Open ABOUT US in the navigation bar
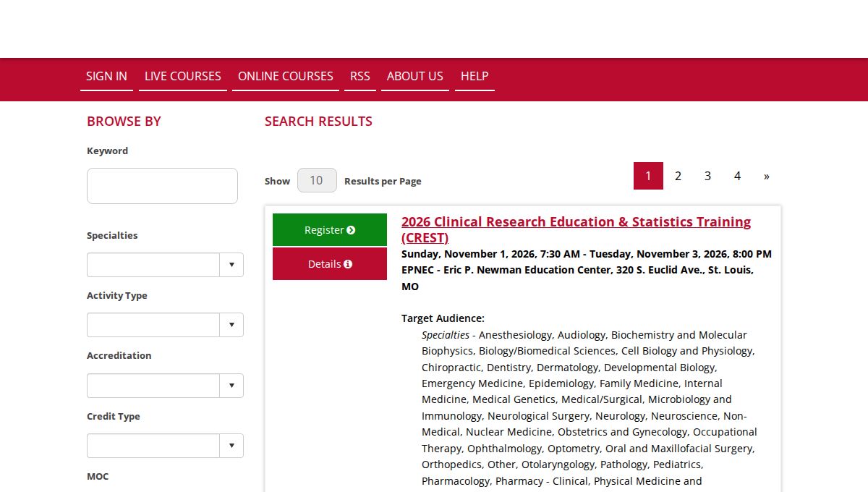This screenshot has width=868, height=492. [x=415, y=76]
